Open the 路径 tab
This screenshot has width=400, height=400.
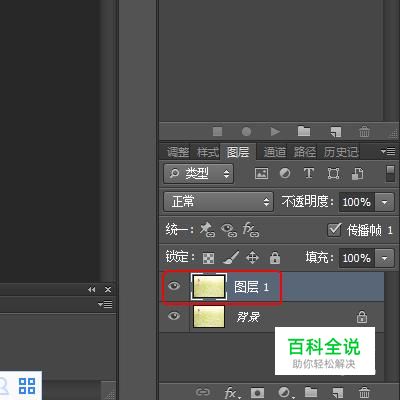305,152
